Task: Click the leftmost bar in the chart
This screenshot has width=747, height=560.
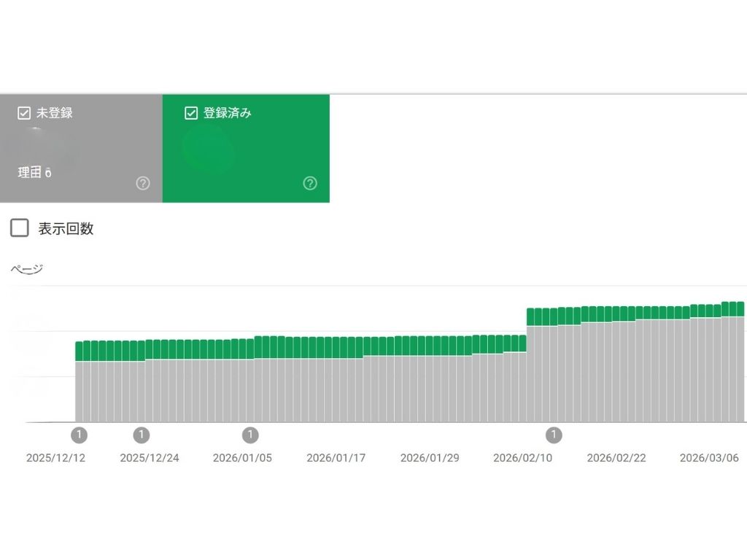Action: pyautogui.click(x=79, y=386)
